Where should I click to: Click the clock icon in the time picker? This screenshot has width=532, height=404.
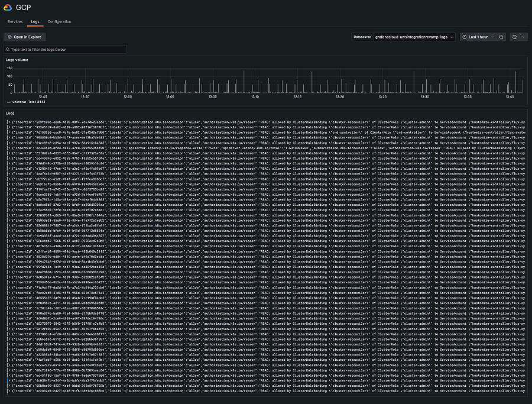point(463,37)
